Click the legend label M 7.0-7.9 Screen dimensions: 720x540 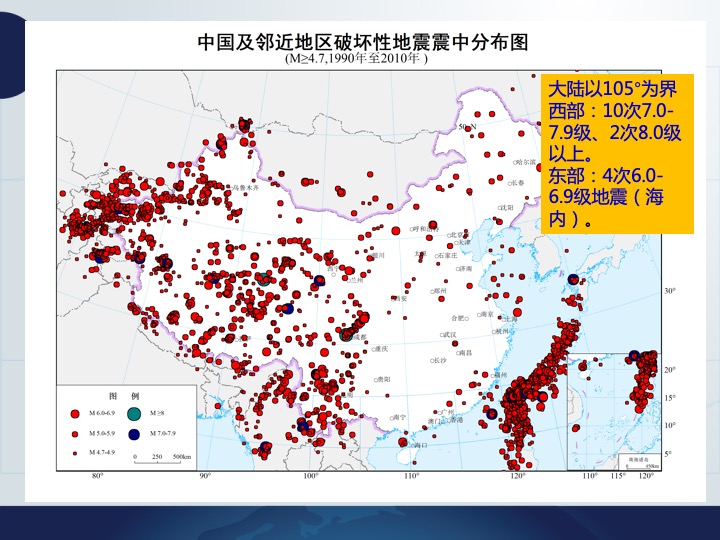click(x=163, y=433)
